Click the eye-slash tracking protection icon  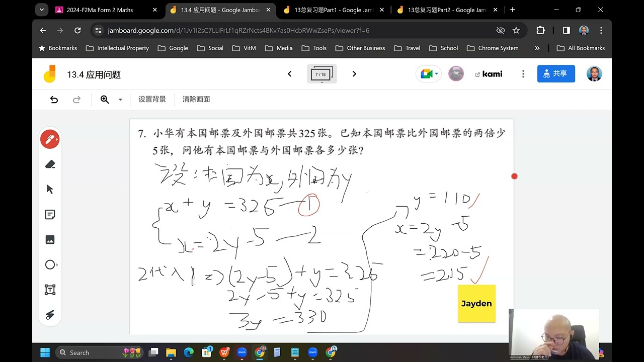click(501, 31)
